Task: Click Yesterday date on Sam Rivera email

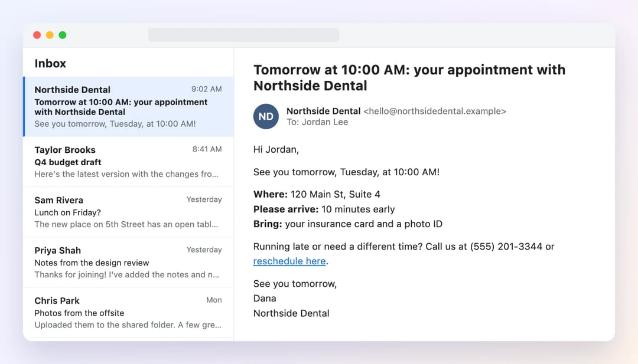Action: pos(204,199)
